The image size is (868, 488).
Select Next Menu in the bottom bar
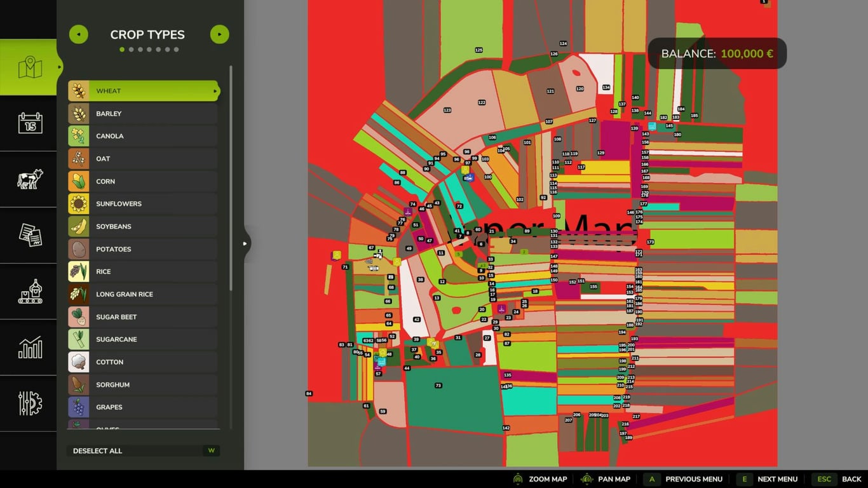[x=768, y=479]
